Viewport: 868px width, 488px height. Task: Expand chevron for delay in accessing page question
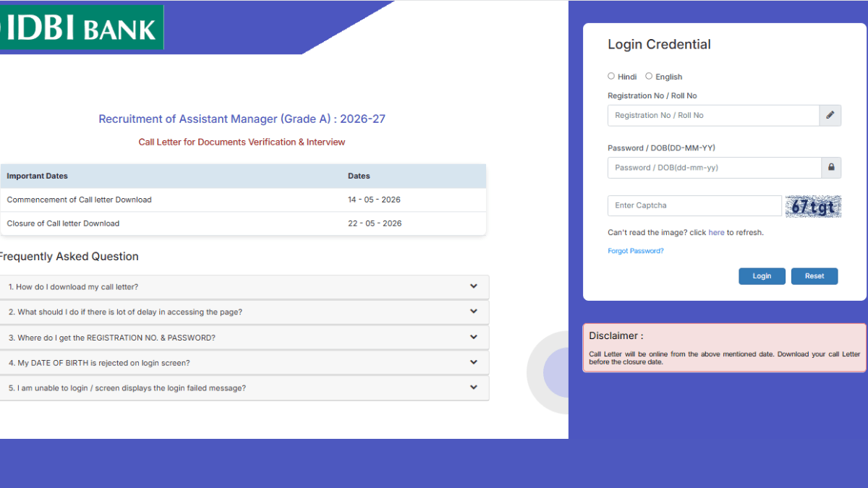coord(474,312)
